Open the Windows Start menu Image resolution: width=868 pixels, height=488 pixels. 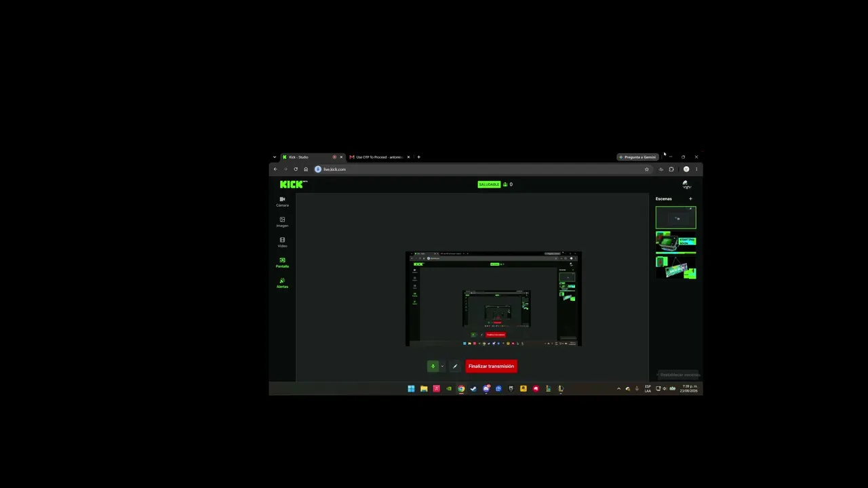tap(411, 389)
